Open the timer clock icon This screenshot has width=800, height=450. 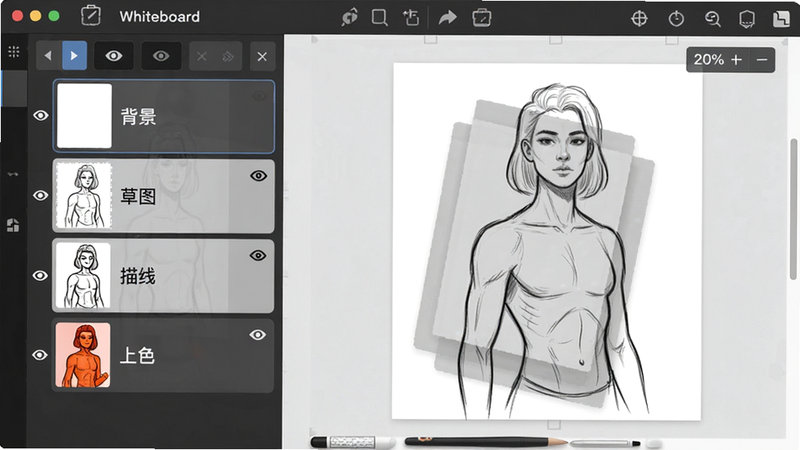point(676,19)
